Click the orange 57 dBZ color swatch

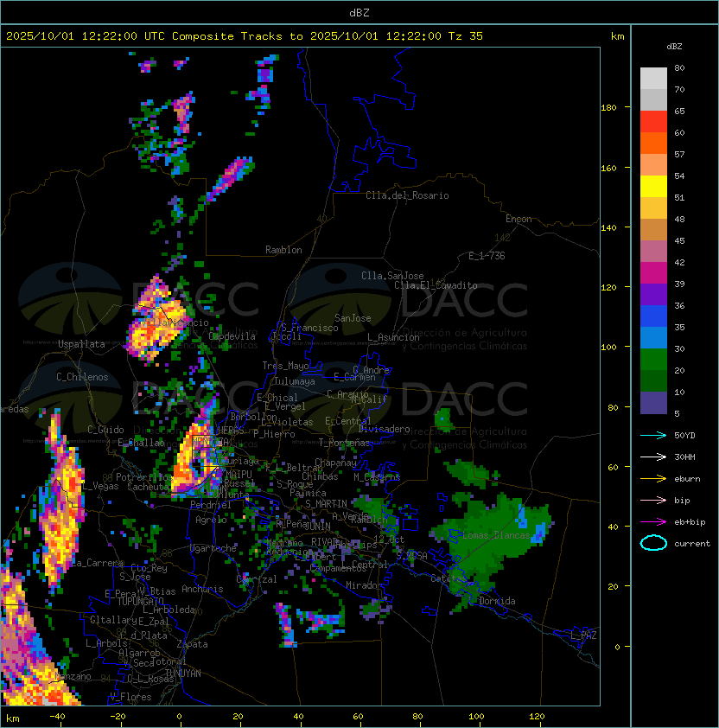[653, 144]
